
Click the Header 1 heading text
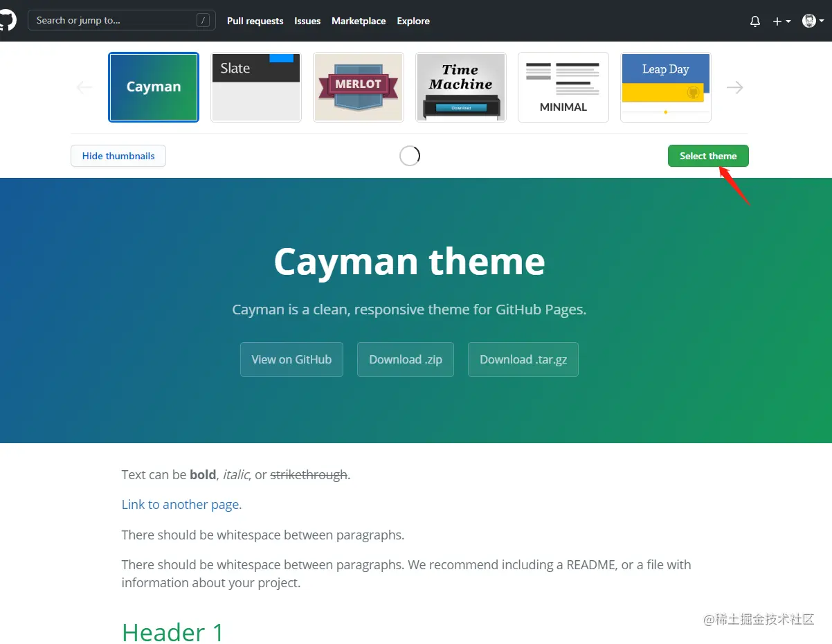coord(173,632)
